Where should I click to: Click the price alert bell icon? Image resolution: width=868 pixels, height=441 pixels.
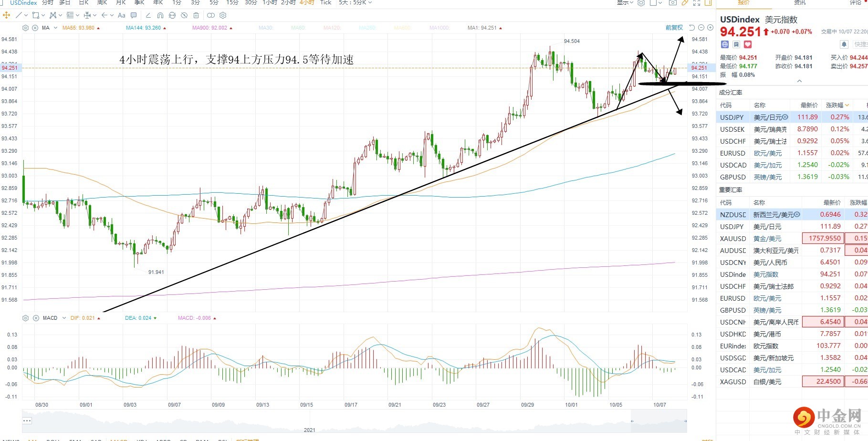point(844,44)
